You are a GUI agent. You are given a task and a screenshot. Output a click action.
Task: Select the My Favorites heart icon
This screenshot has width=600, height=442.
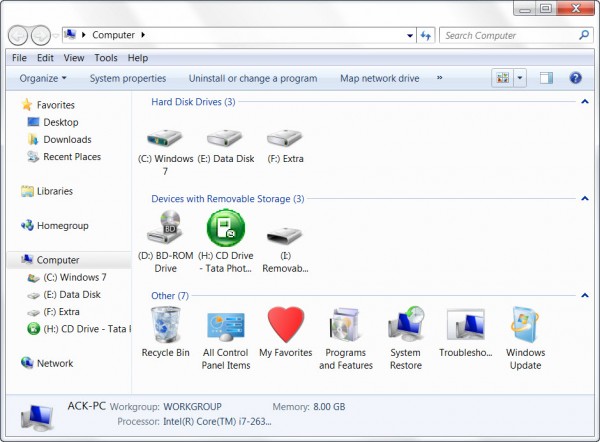coord(285,325)
